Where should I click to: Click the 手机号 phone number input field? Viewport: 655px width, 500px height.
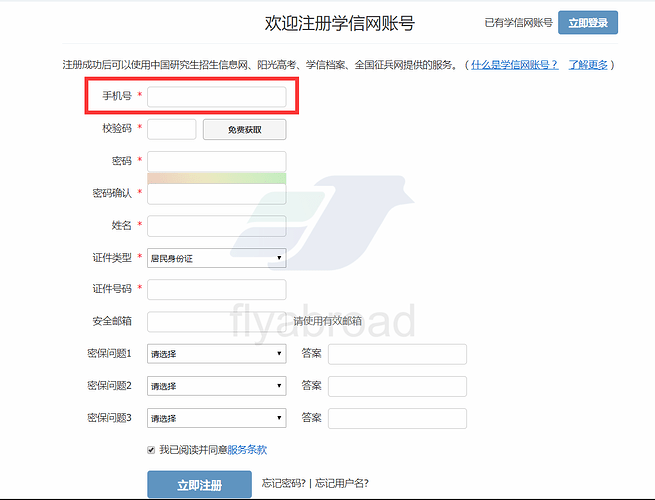pos(217,97)
